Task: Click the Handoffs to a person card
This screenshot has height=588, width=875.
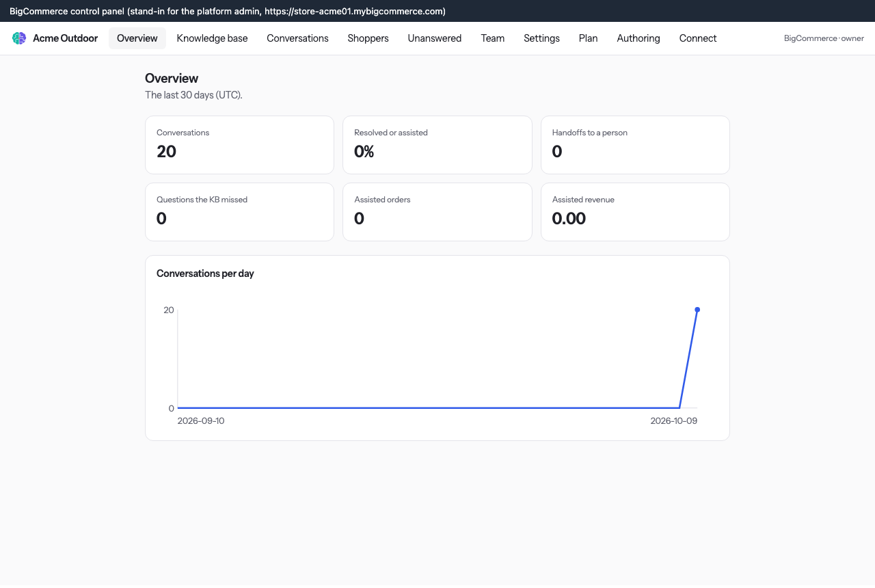Action: point(635,145)
